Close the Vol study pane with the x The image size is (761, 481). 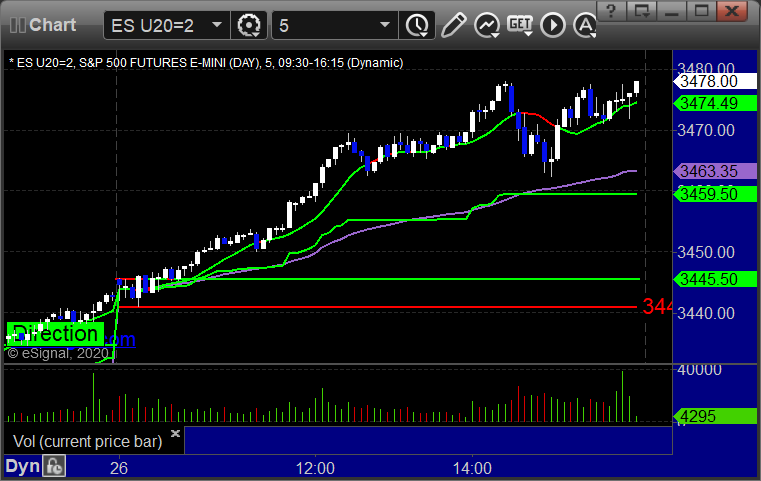click(x=176, y=433)
